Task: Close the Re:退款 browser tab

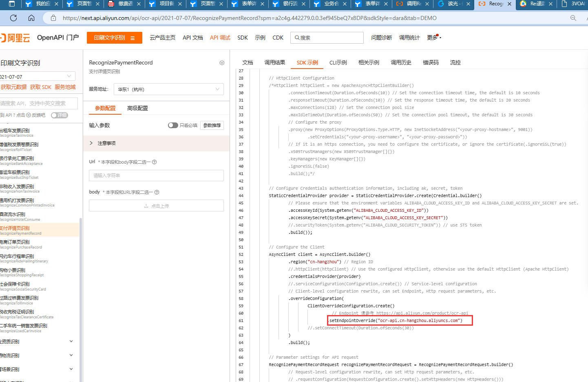Action: coord(550,4)
